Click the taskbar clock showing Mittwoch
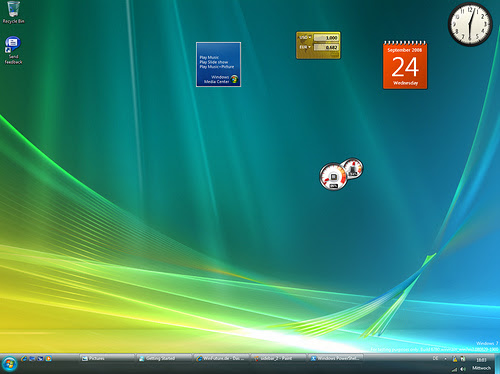500x374 pixels. click(x=481, y=364)
